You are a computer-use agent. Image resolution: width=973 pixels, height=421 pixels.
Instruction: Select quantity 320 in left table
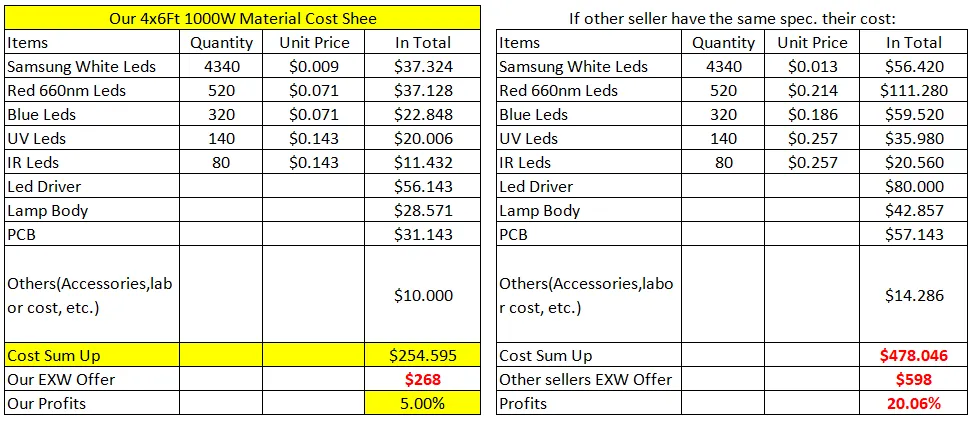pyautogui.click(x=221, y=115)
